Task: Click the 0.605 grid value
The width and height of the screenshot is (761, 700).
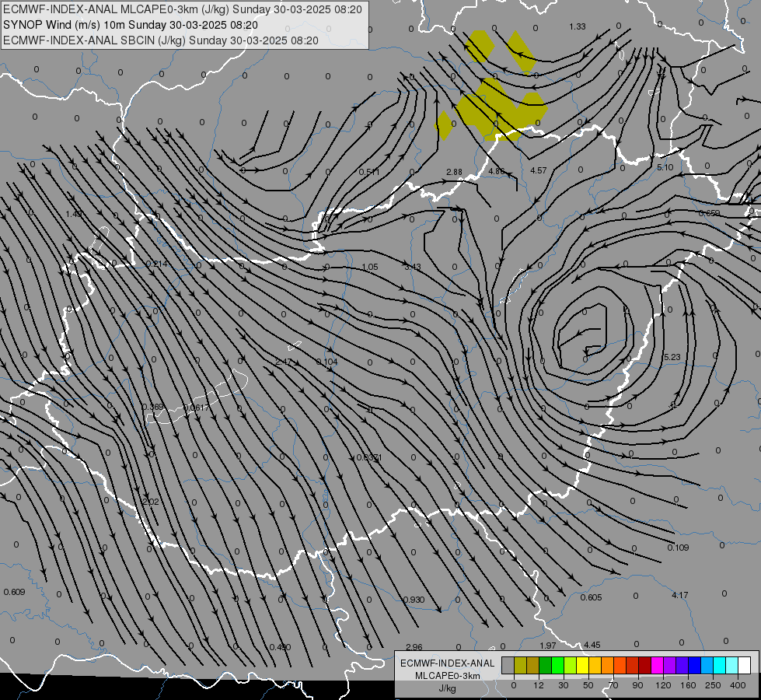Action: tap(591, 597)
